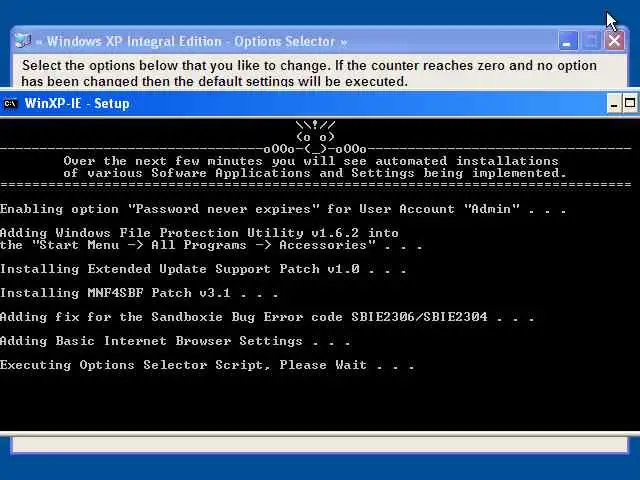Click 'Select the options below' instruction text
Image resolution: width=640 pixels, height=480 pixels.
pos(309,66)
